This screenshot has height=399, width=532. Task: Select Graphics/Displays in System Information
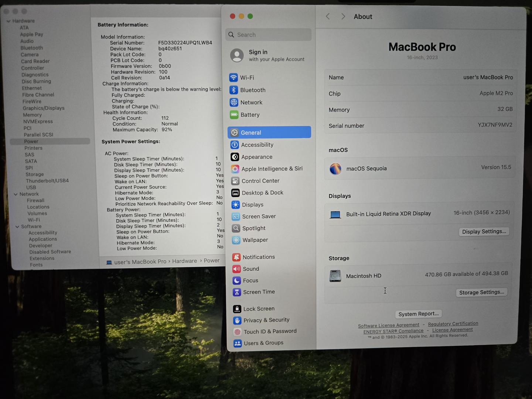tap(44, 108)
